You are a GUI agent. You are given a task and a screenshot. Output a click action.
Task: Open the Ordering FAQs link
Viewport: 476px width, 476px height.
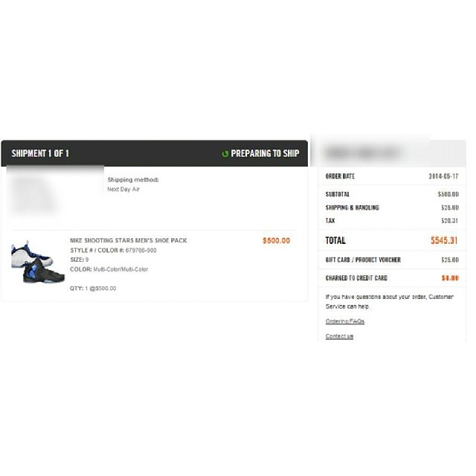(x=345, y=321)
